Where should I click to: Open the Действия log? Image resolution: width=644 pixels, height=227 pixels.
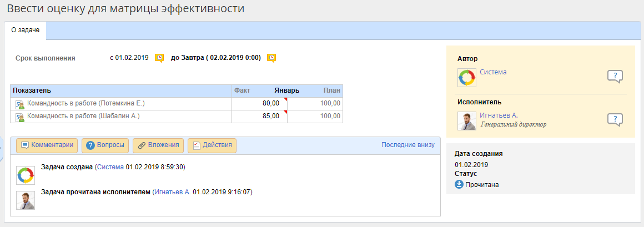tap(212, 145)
